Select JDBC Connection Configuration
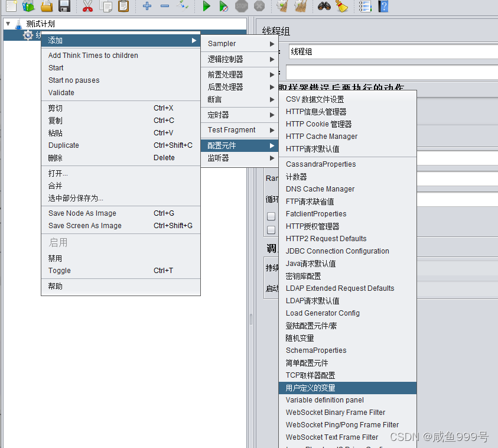This screenshot has height=448, width=498. point(347,251)
